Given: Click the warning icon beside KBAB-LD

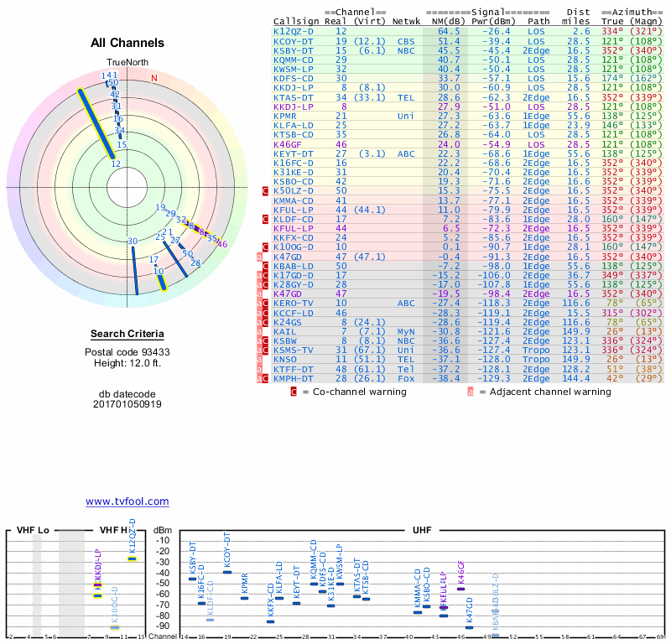Looking at the screenshot, I should (x=265, y=265).
